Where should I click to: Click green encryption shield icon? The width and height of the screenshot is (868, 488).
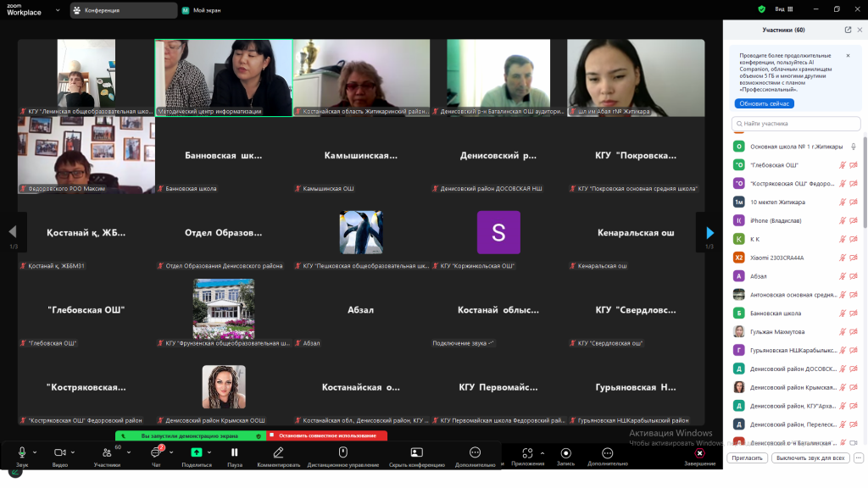pyautogui.click(x=762, y=8)
